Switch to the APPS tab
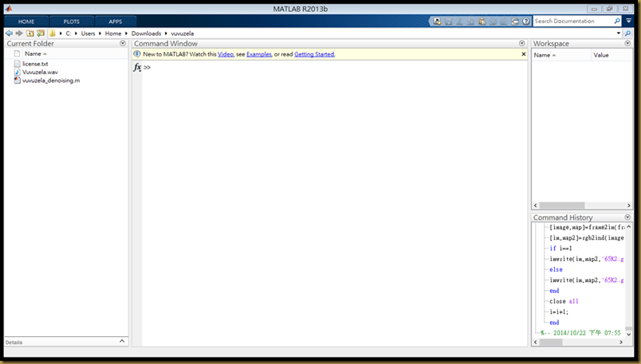Image resolution: width=641 pixels, height=364 pixels. [116, 22]
